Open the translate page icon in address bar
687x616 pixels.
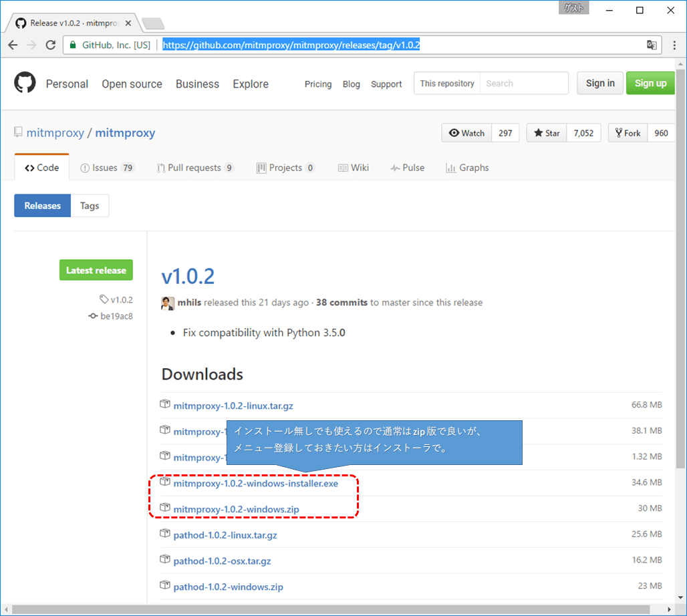click(x=652, y=45)
